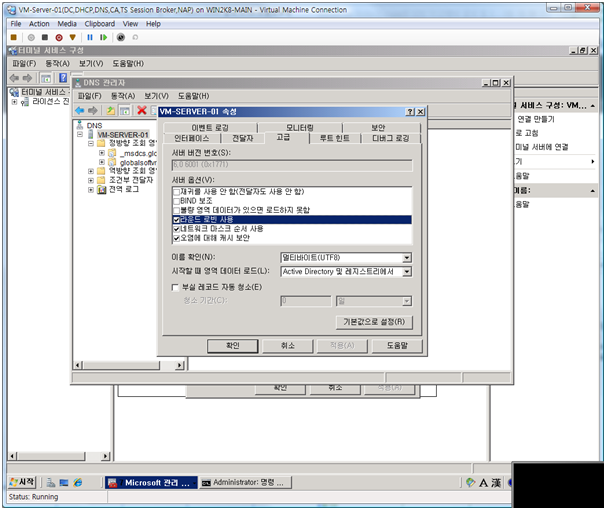Click the help question mark in properties title bar
This screenshot has height=510, width=606.
click(x=410, y=112)
